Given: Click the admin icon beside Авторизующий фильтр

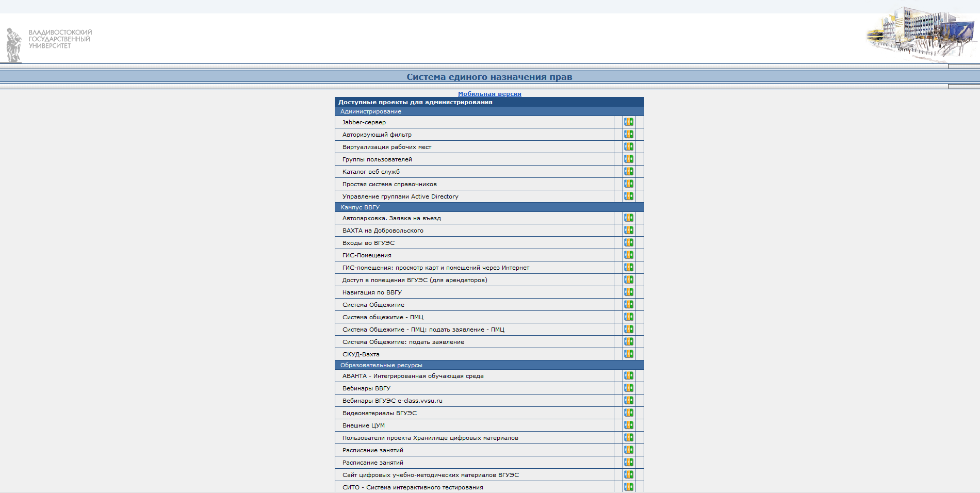Looking at the screenshot, I should coord(628,135).
